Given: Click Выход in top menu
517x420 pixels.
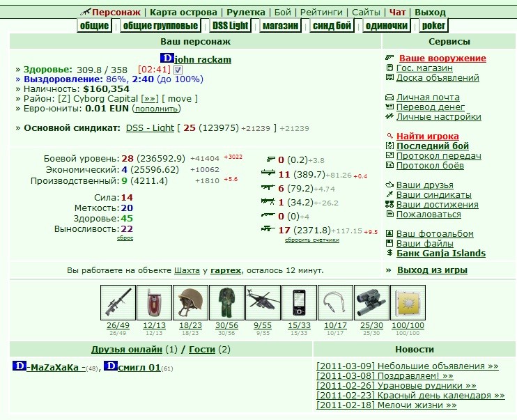Looking at the screenshot, I should 430,13.
